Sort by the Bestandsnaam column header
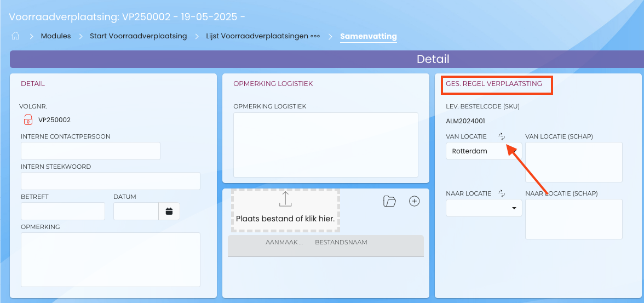The height and width of the screenshot is (303, 644). click(341, 242)
